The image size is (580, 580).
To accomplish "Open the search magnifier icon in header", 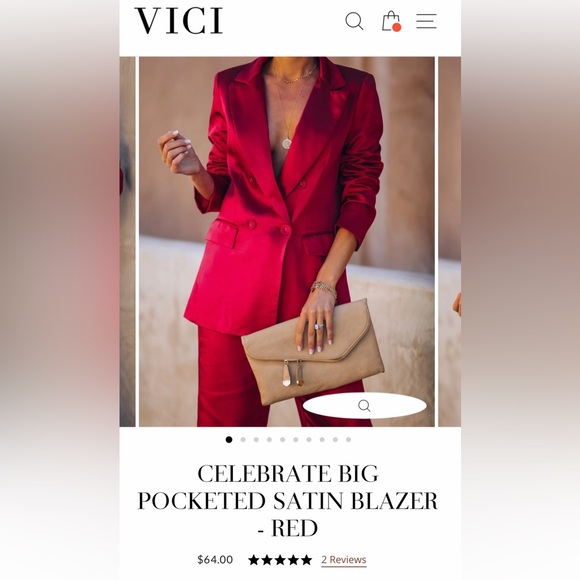I will 354,21.
